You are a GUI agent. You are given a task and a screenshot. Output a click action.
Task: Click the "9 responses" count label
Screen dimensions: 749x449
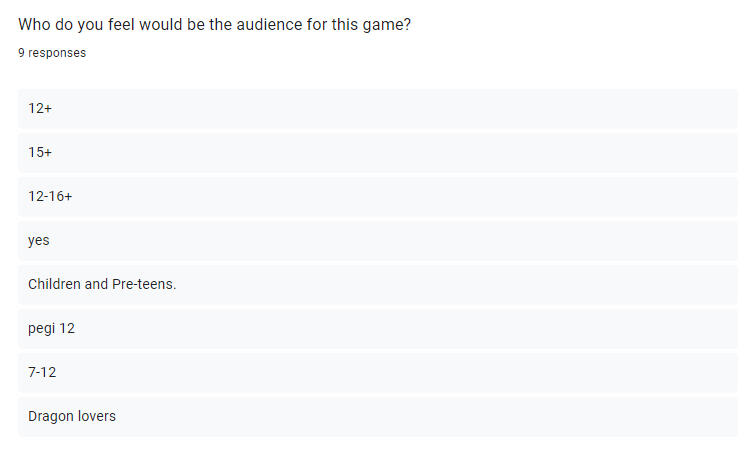pyautogui.click(x=52, y=53)
